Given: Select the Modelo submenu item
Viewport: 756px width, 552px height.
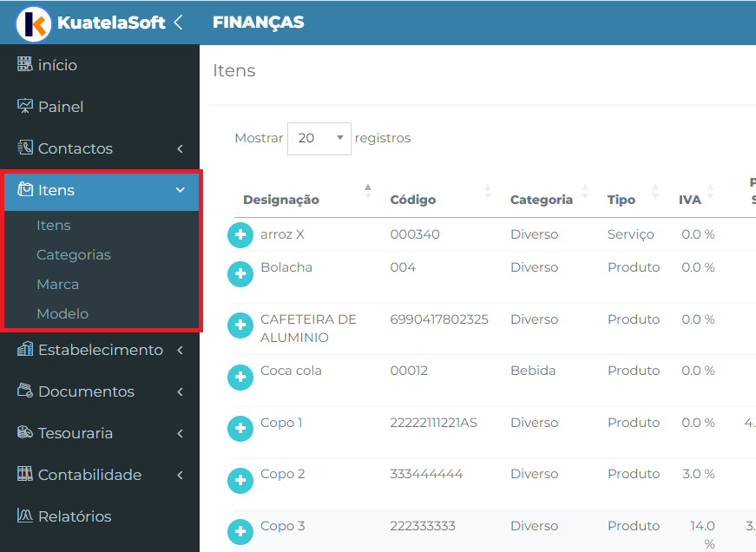Looking at the screenshot, I should click(62, 314).
